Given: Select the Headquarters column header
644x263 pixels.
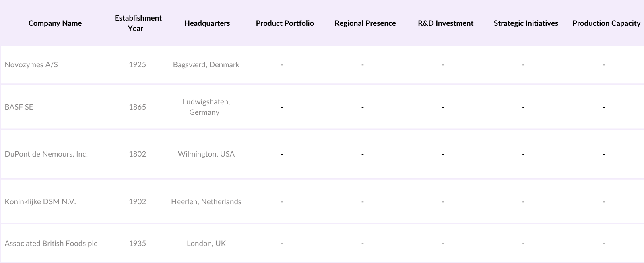Looking at the screenshot, I should coord(207,23).
